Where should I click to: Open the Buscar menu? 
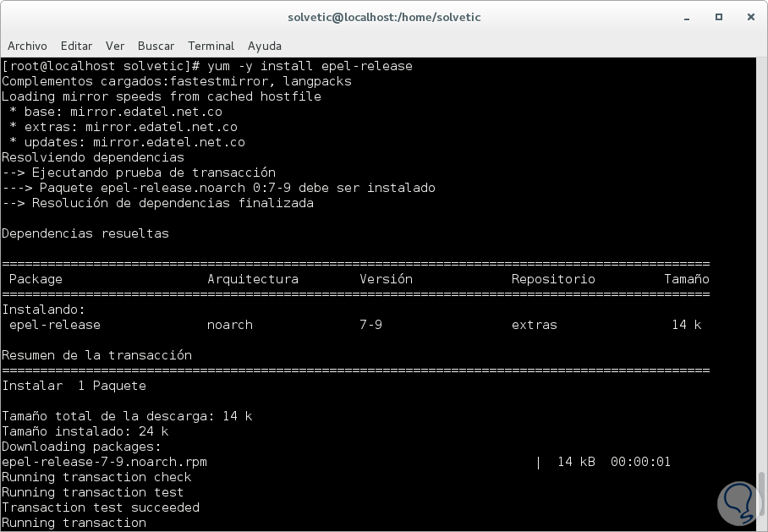[x=156, y=46]
